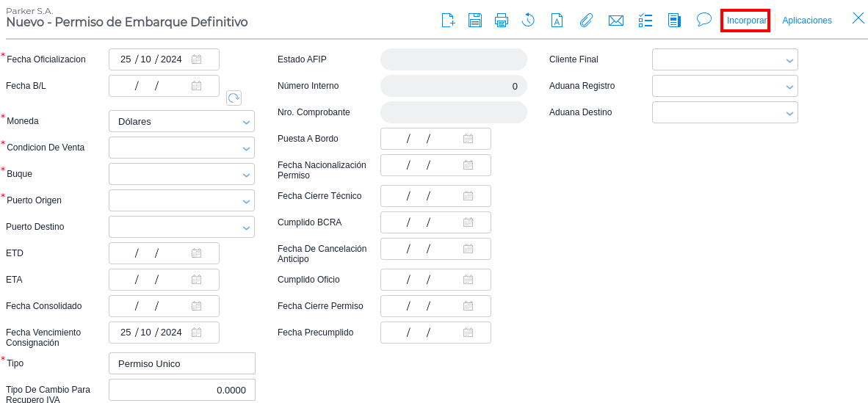The image size is (868, 403).
Task: Open the history clock icon
Action: tap(528, 21)
